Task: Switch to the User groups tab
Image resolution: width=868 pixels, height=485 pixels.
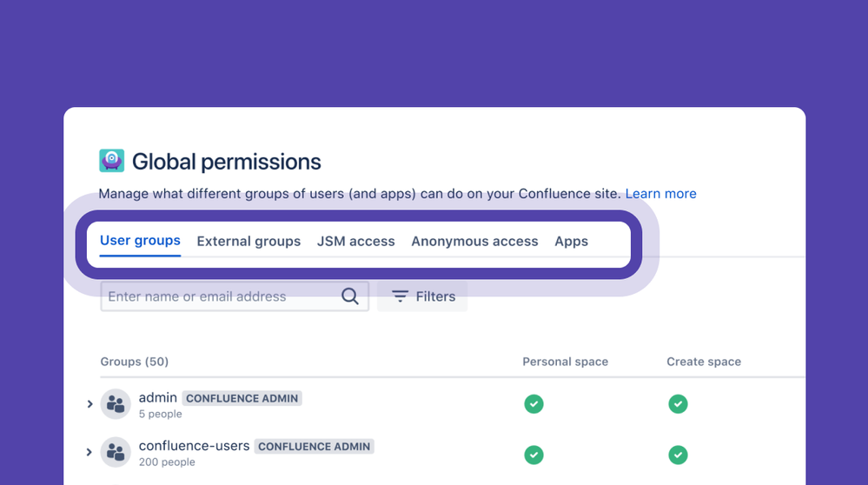Action: click(x=140, y=241)
